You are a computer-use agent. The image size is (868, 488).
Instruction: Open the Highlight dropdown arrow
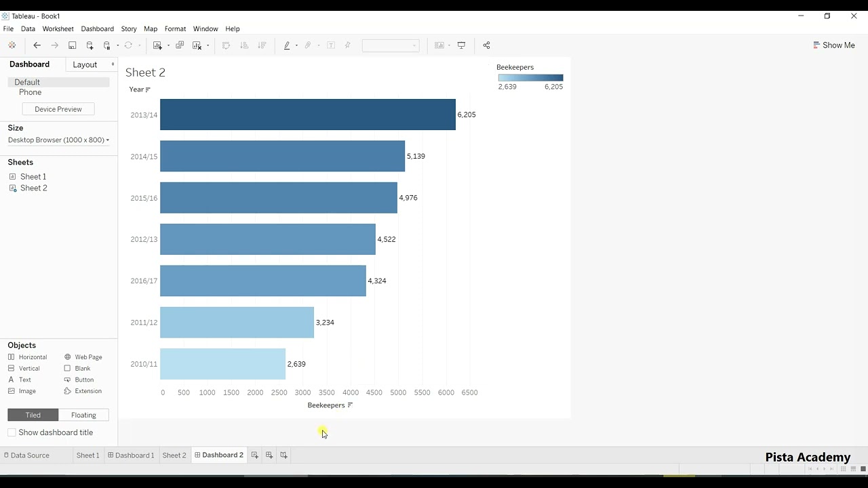click(x=296, y=45)
